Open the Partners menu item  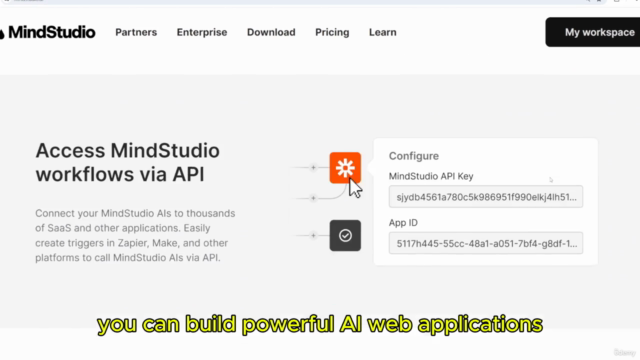(136, 32)
